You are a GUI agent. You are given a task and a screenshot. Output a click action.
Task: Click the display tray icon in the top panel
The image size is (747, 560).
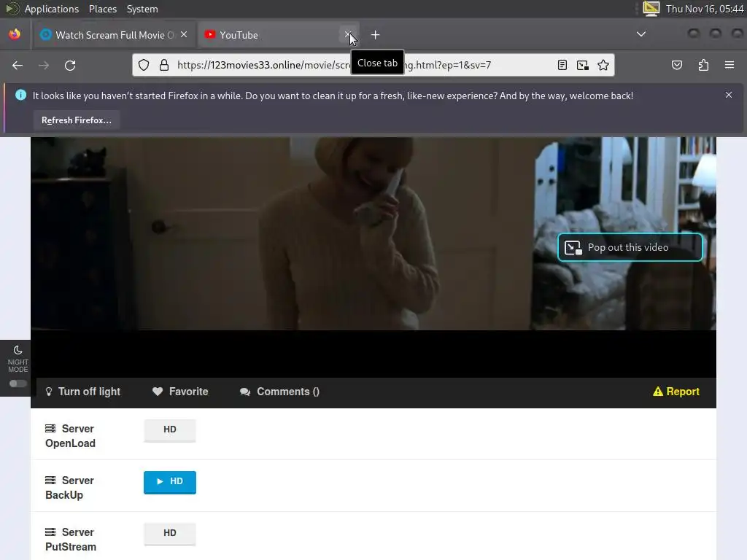pos(651,9)
